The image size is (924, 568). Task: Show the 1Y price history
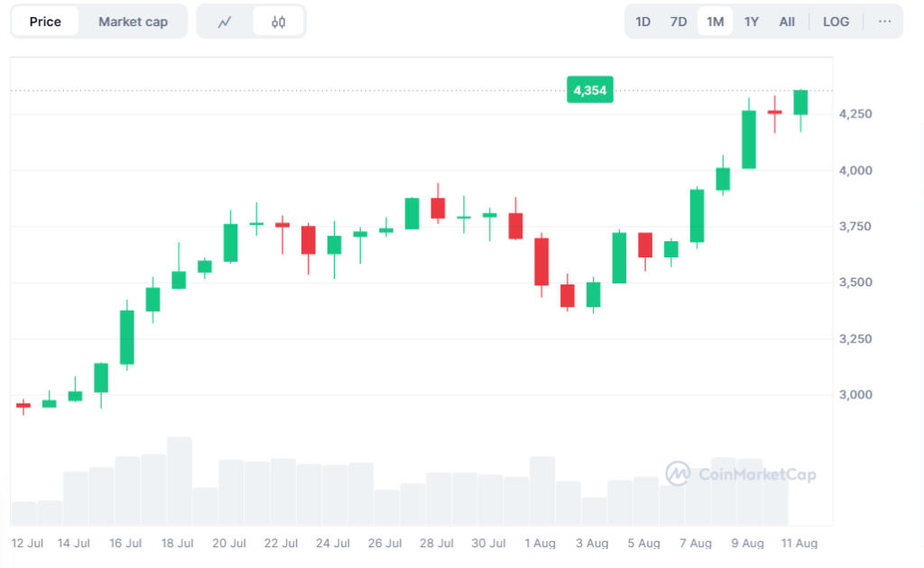click(x=751, y=22)
